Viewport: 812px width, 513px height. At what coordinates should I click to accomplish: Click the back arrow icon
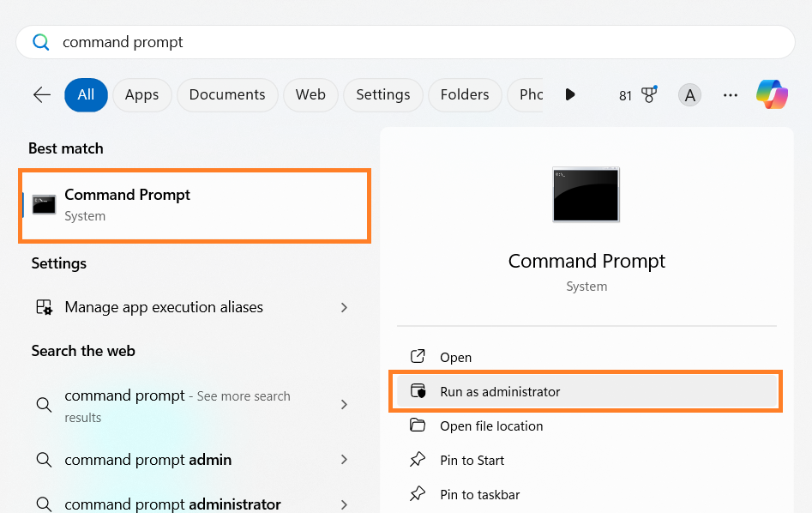pos(41,95)
